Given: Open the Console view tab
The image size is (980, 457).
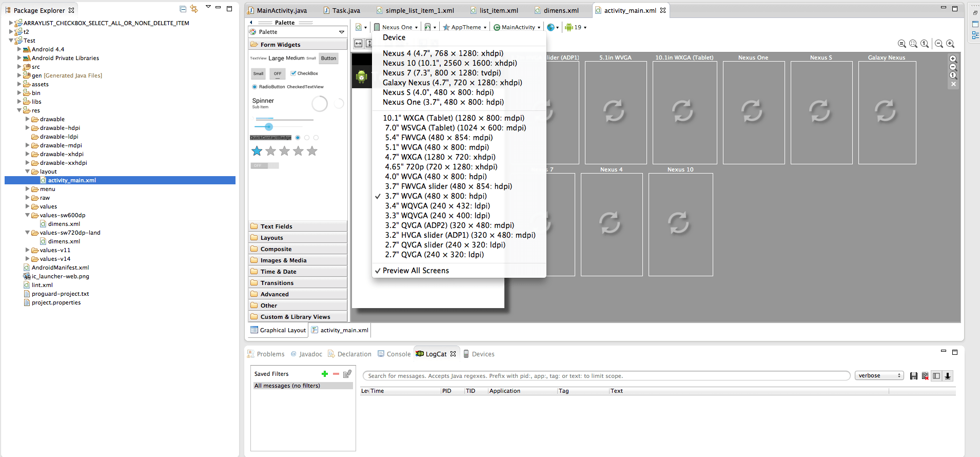Looking at the screenshot, I should coord(394,354).
